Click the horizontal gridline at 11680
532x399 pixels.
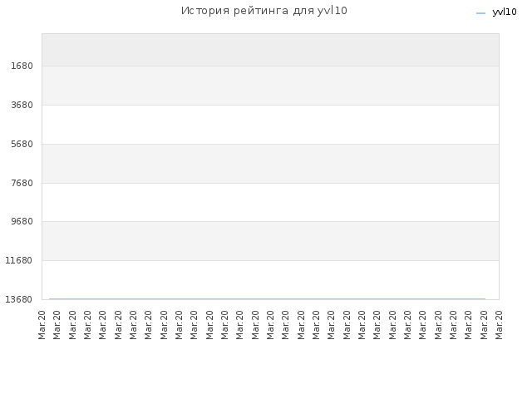(x=270, y=260)
